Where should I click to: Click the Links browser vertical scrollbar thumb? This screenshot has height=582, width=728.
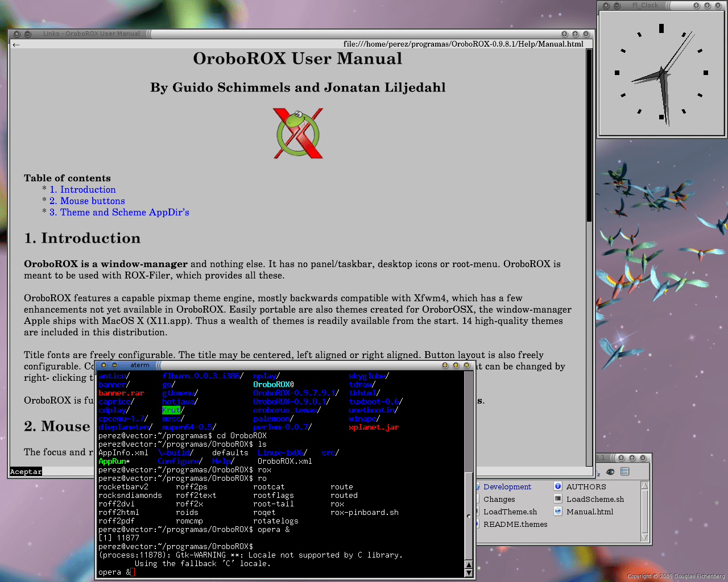coord(589,135)
